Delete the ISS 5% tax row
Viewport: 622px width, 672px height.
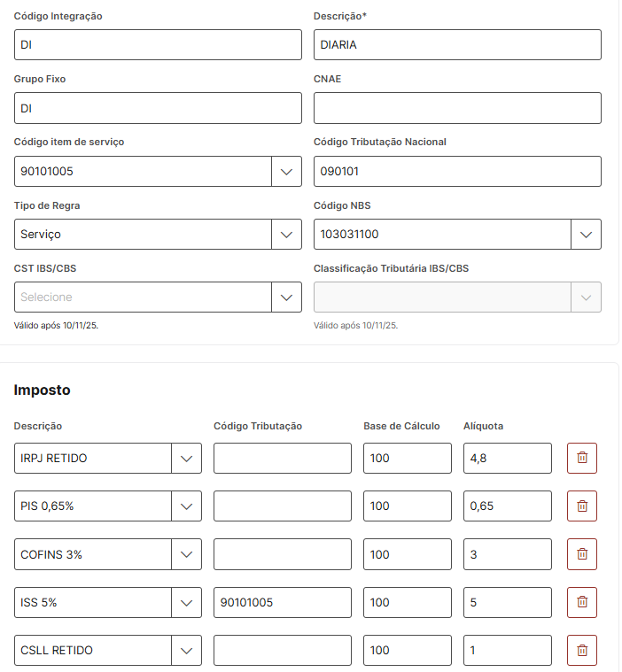coord(582,602)
